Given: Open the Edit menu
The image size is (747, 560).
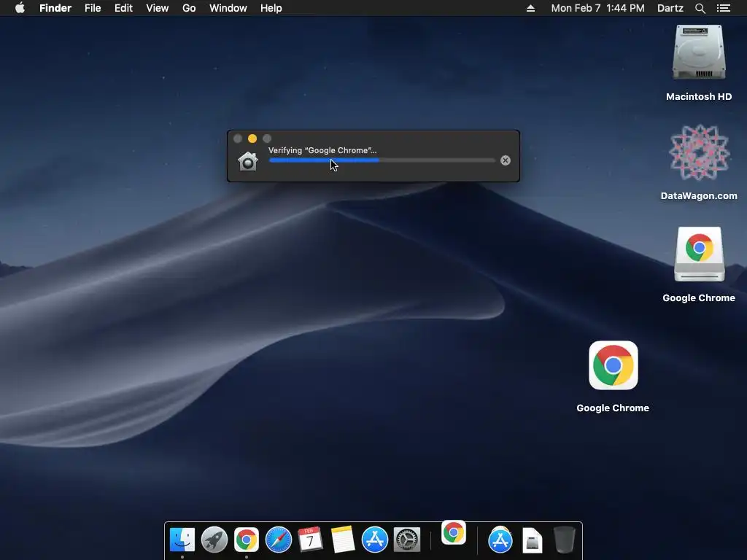Looking at the screenshot, I should point(123,8).
